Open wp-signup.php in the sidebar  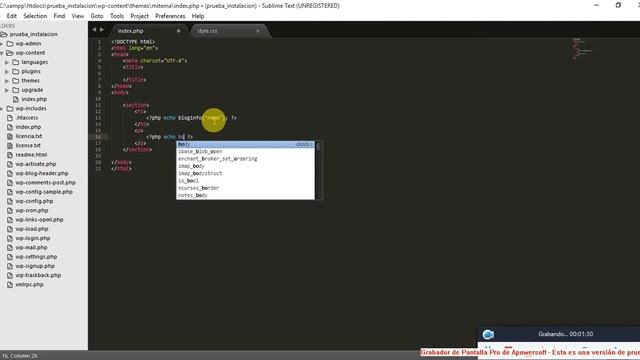(x=35, y=266)
